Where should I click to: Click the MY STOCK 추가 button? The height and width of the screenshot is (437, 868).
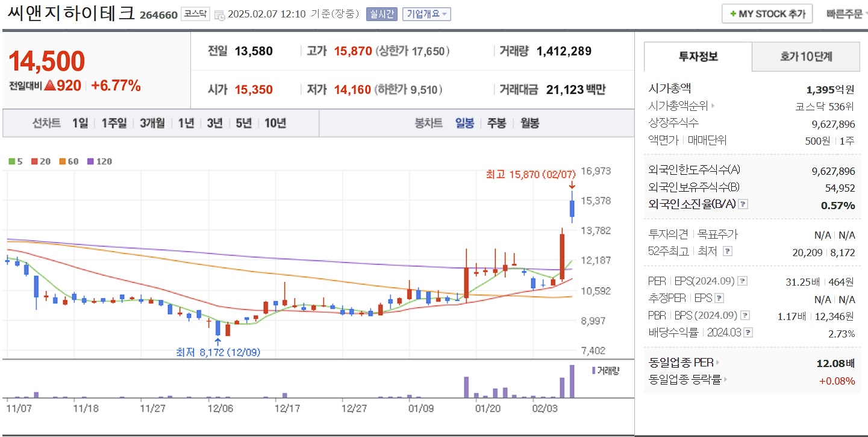767,14
